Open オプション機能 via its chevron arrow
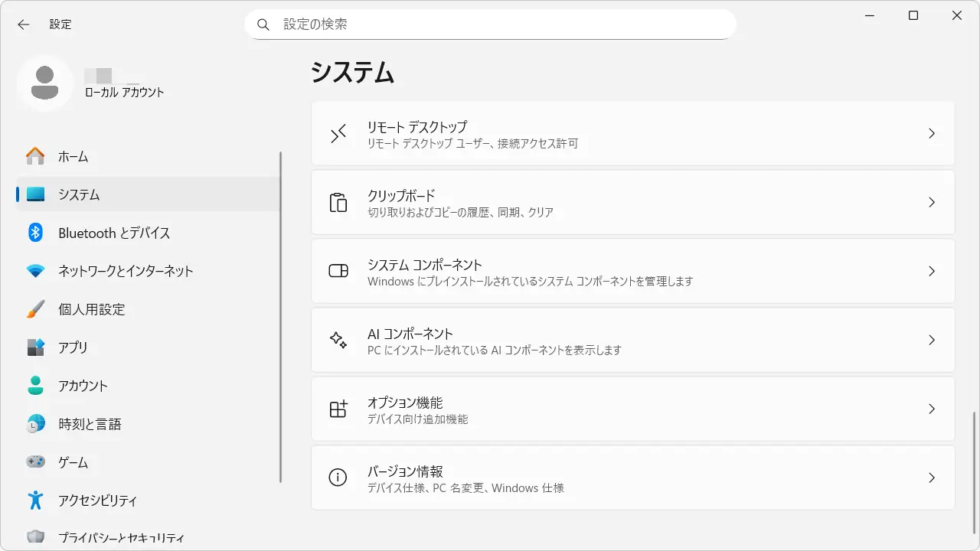 pyautogui.click(x=932, y=409)
